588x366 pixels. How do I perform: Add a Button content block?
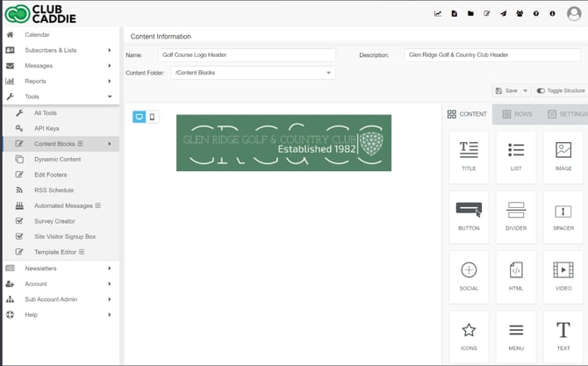(x=469, y=213)
